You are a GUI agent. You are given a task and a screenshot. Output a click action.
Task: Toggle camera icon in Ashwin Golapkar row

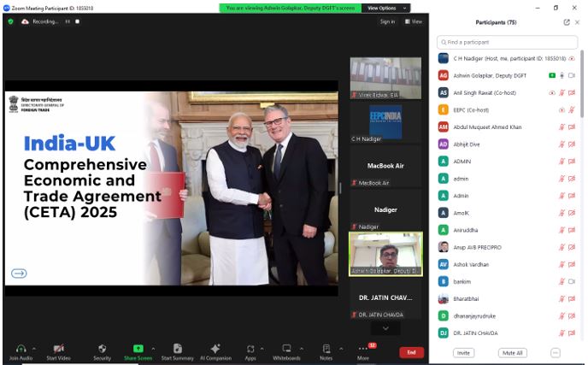(x=572, y=75)
